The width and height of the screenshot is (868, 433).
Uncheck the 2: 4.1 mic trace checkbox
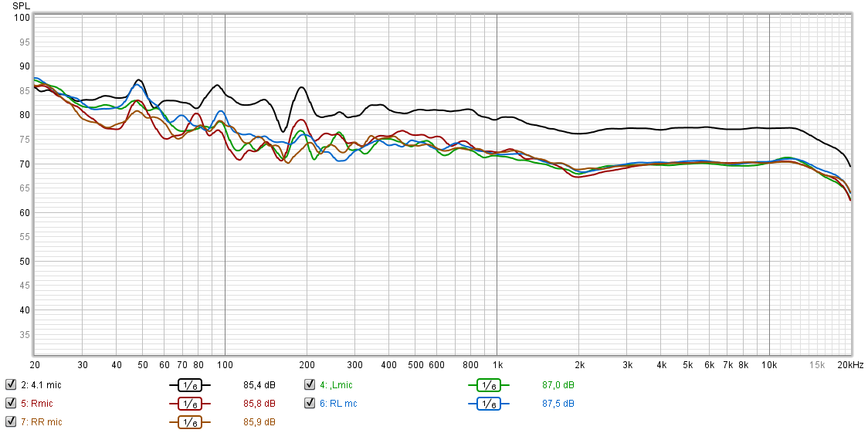tap(10, 385)
